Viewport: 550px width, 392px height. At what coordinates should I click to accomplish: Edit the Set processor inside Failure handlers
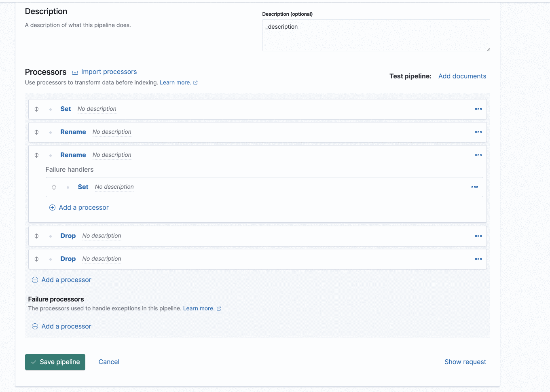tap(83, 187)
